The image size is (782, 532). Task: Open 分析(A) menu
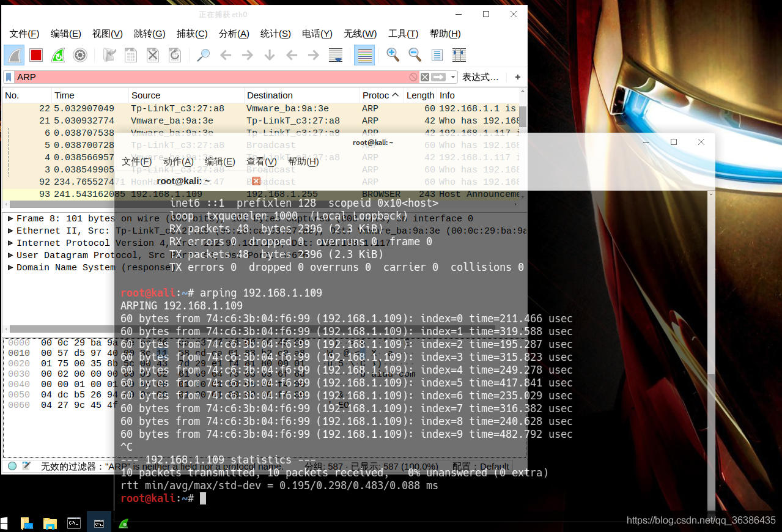click(x=234, y=34)
